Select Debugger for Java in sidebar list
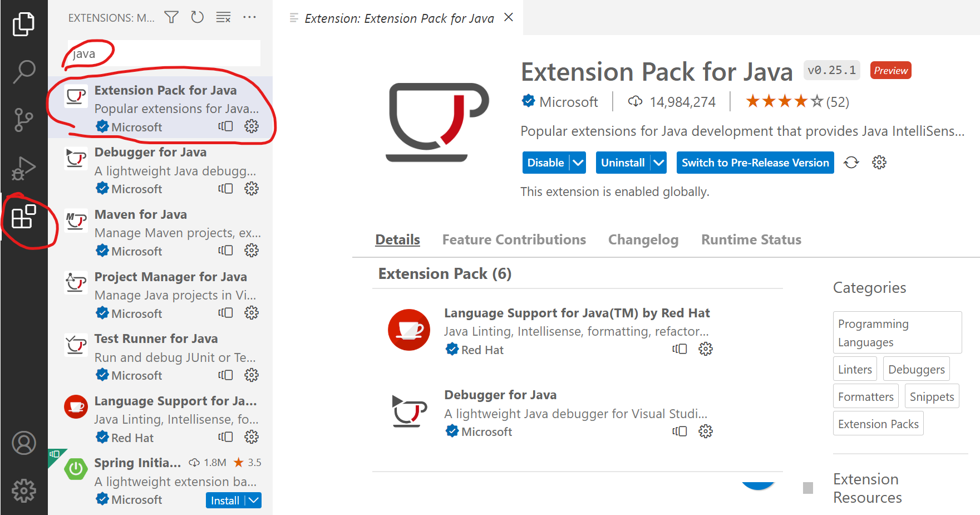 pos(160,170)
